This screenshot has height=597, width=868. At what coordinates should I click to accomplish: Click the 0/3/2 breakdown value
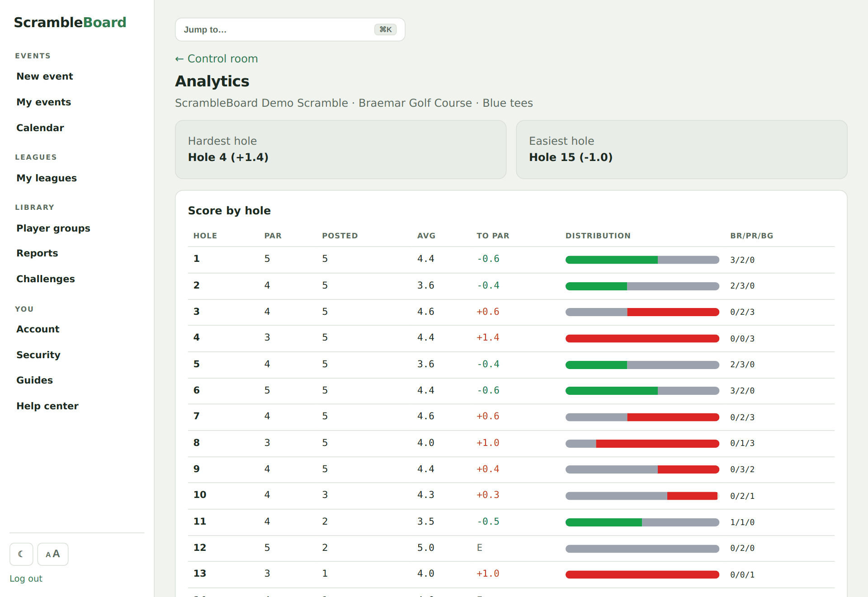coord(742,469)
